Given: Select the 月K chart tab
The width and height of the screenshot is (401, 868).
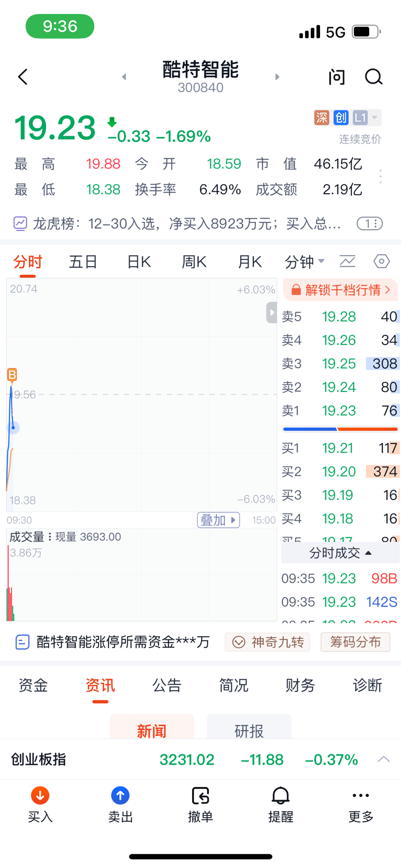Looking at the screenshot, I should pos(250,261).
